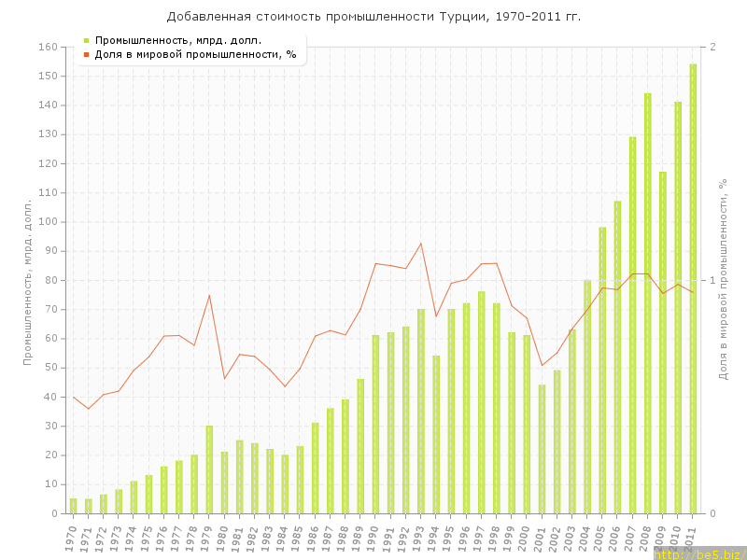
Task: Click the orange line peak at 1993
Action: pyautogui.click(x=421, y=244)
